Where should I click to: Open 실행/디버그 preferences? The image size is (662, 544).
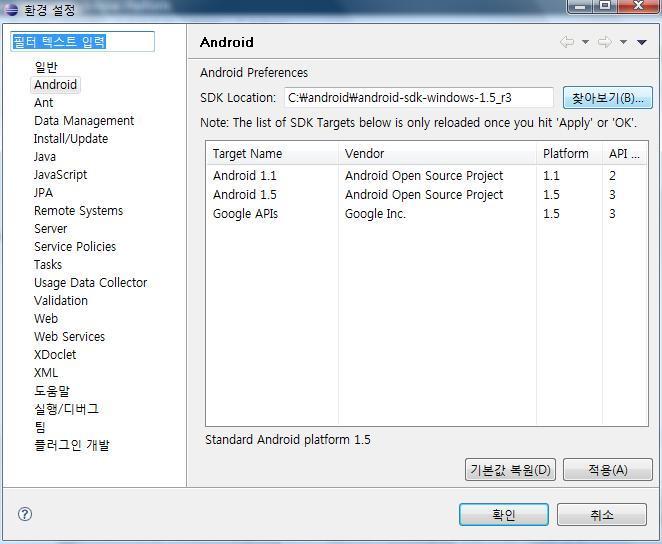coord(67,409)
